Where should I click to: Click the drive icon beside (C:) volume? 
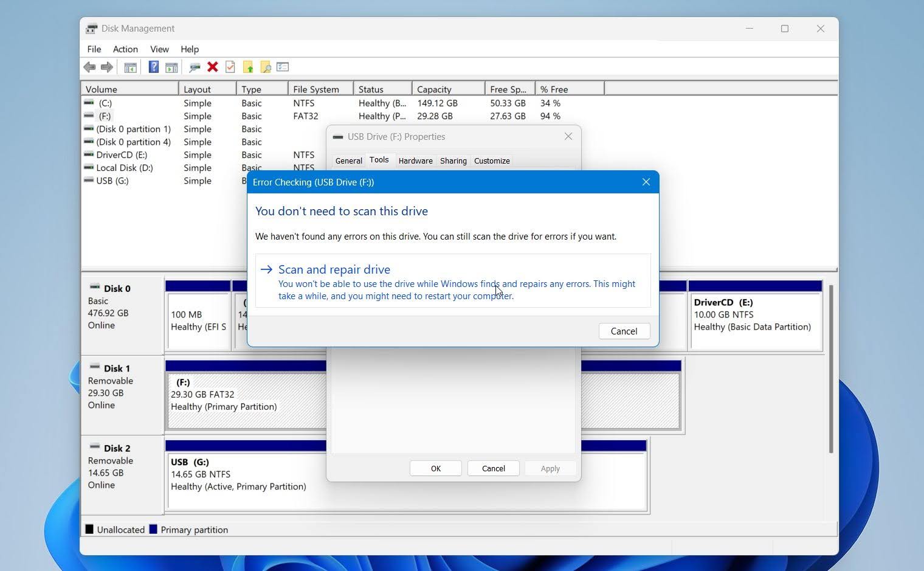[x=89, y=103]
